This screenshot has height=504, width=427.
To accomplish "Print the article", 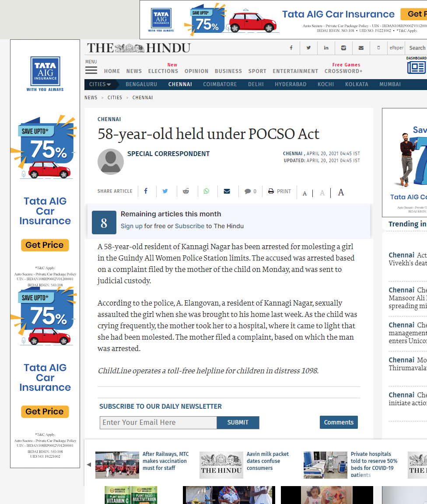I will coord(279,191).
